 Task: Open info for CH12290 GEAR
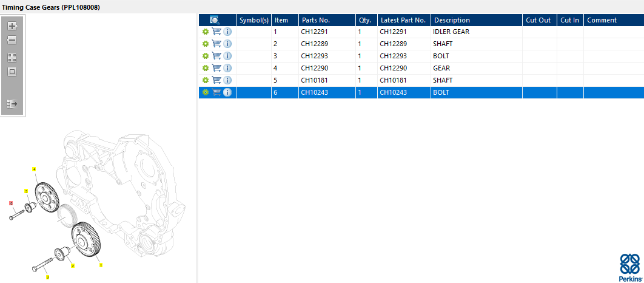227,68
